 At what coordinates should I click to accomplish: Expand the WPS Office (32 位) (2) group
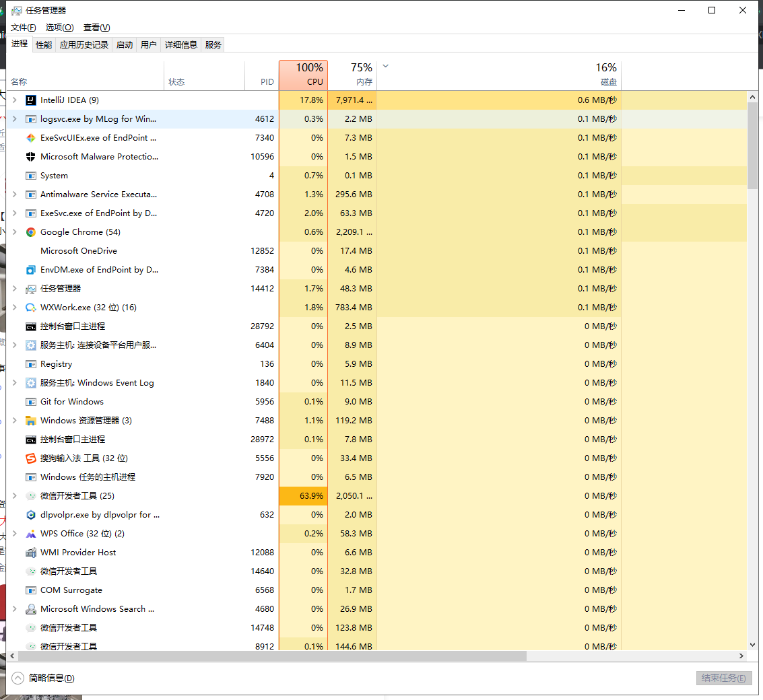pyautogui.click(x=15, y=534)
